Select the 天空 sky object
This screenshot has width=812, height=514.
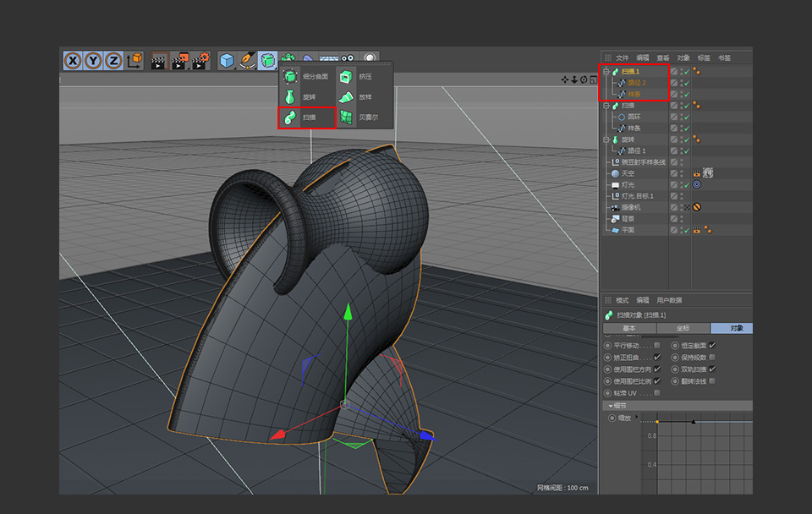click(627, 174)
